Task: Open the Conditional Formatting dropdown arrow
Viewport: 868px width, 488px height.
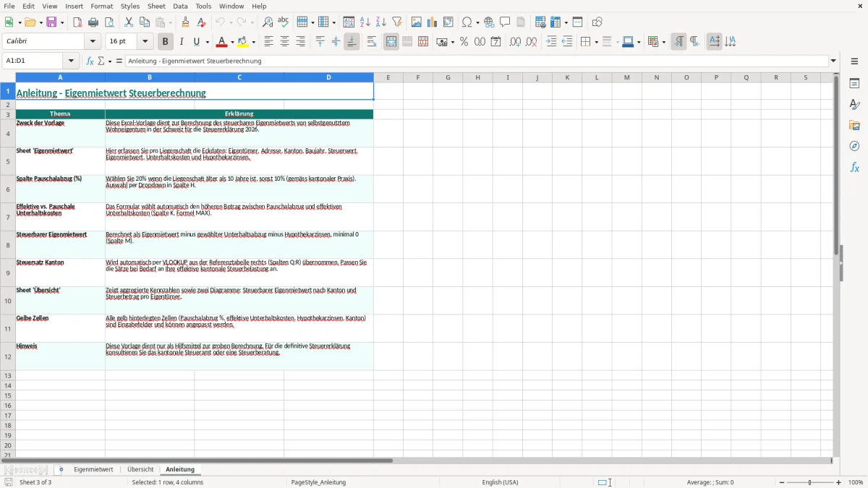Action: tap(663, 42)
